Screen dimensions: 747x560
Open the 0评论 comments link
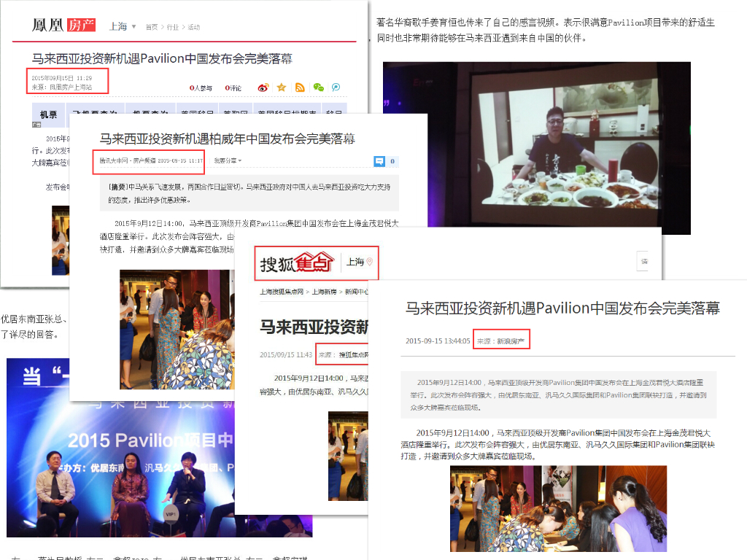(x=233, y=88)
